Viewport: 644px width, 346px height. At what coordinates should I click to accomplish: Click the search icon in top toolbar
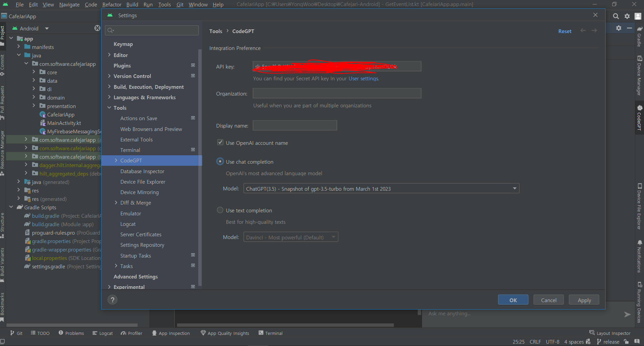(x=616, y=16)
